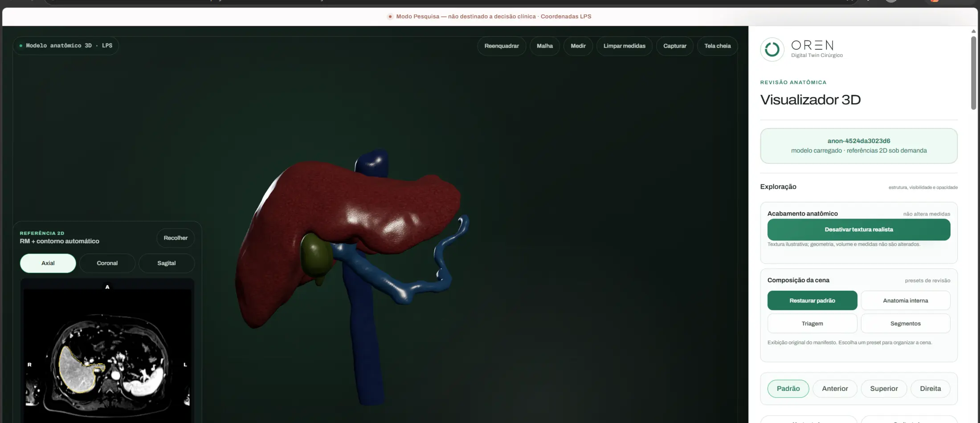Switch to the Sagital view tab
The height and width of the screenshot is (423, 980).
click(x=167, y=263)
